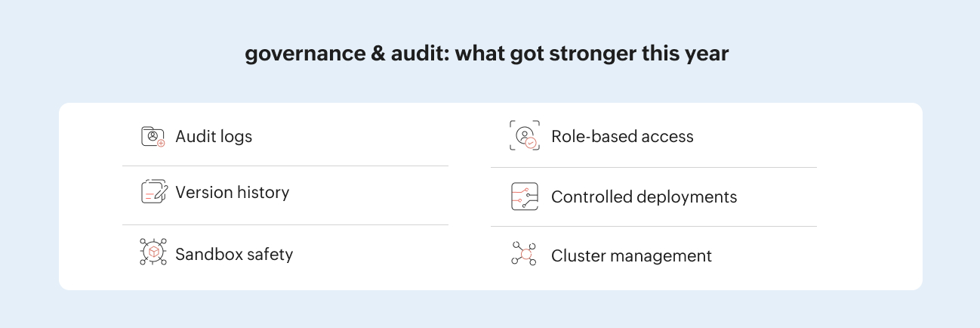Open the Version history item text
The image size is (980, 328).
(x=232, y=193)
